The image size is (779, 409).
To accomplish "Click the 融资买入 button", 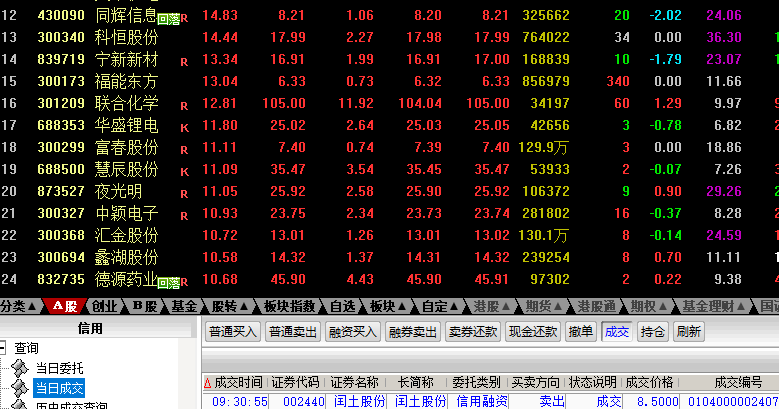I will [x=353, y=331].
